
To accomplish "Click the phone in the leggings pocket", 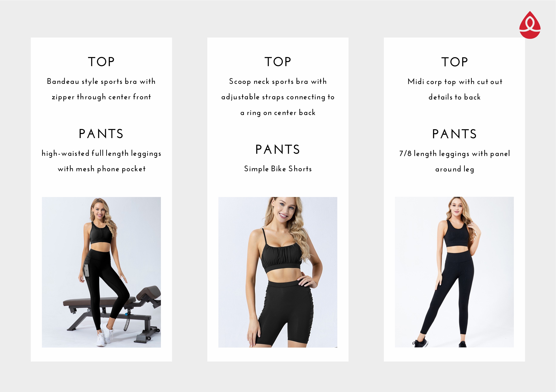I will 86,271.
